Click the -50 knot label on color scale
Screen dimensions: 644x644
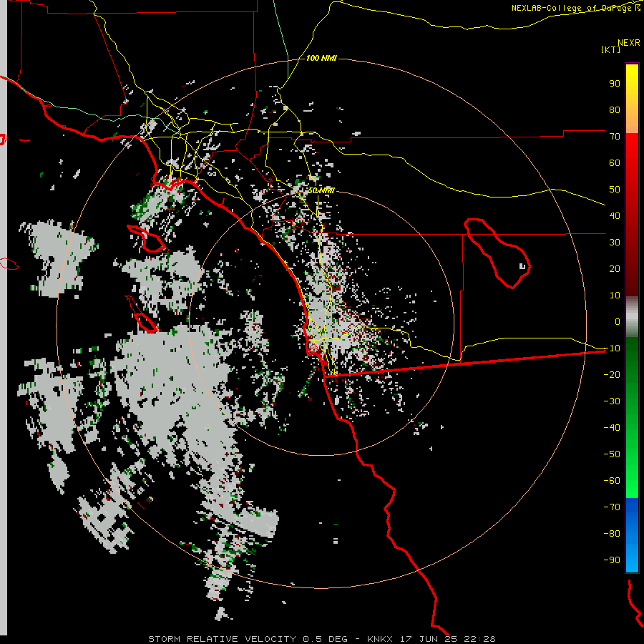612,454
